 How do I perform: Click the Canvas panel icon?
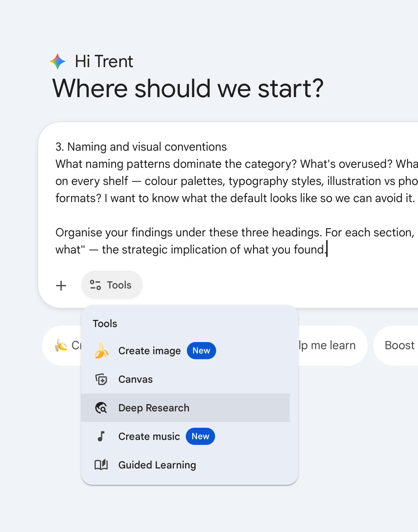pos(101,379)
